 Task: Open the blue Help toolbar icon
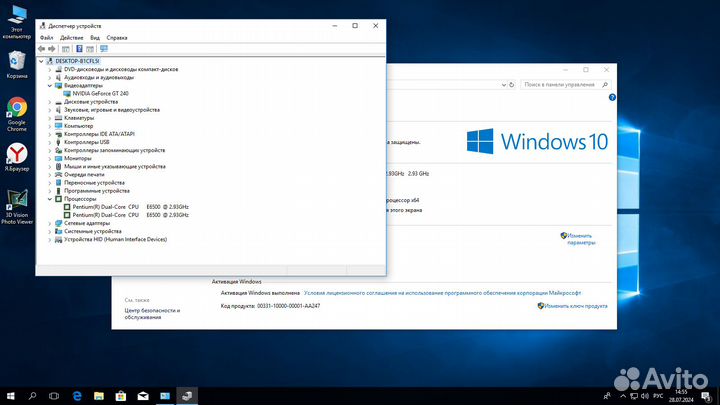click(x=79, y=49)
